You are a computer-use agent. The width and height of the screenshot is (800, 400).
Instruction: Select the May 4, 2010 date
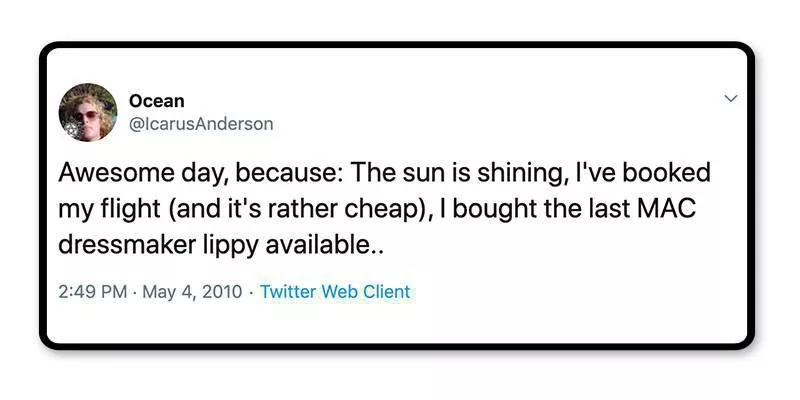[191, 292]
